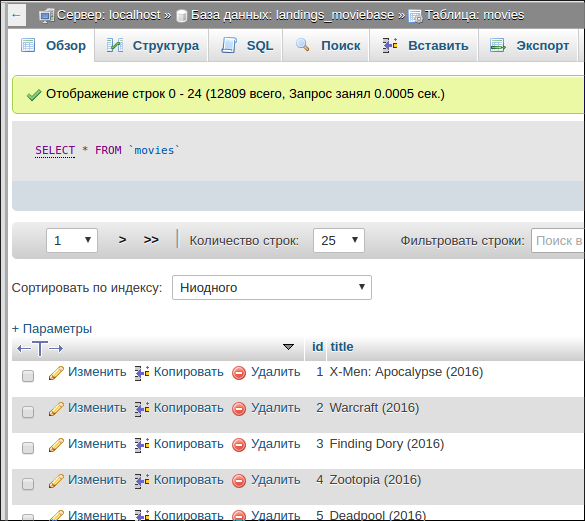Image resolution: width=585 pixels, height=521 pixels.
Task: Click the full texts toggle arrows icon
Action: click(40, 349)
